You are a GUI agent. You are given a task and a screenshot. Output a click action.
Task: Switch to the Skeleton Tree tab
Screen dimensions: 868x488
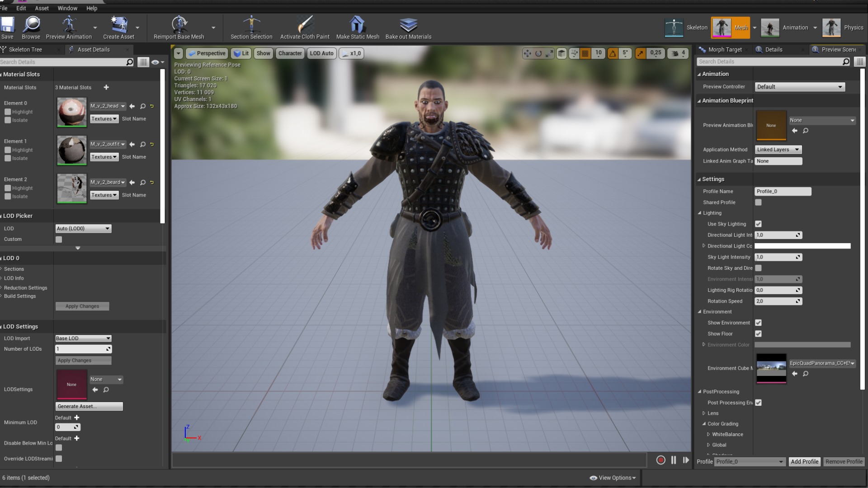25,49
